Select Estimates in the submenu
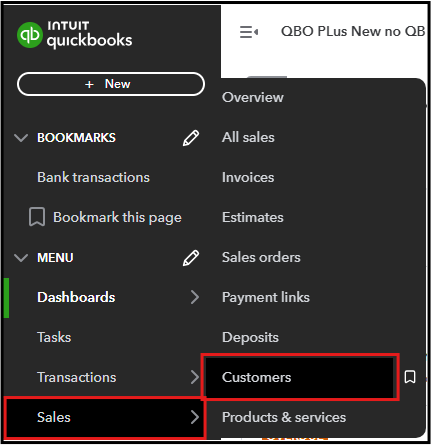 pos(253,217)
